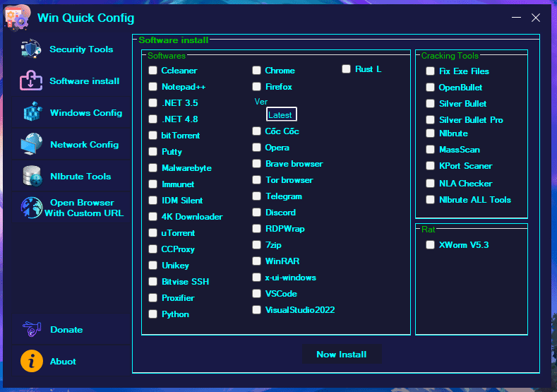Tick the Opera checkbox
The height and width of the screenshot is (392, 557).
[256, 147]
